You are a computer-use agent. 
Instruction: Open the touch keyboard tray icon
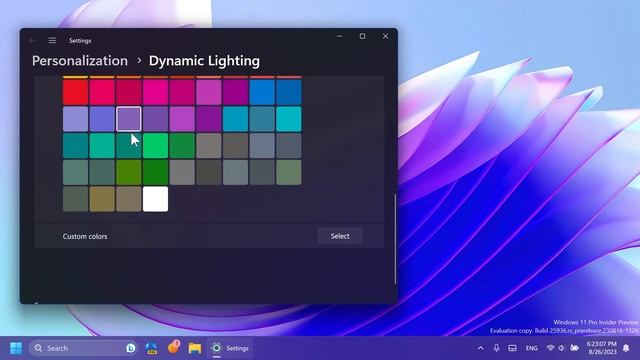512,348
